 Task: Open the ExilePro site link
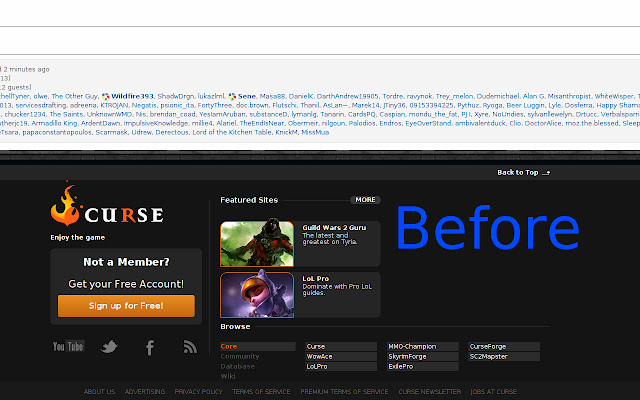coord(422,367)
